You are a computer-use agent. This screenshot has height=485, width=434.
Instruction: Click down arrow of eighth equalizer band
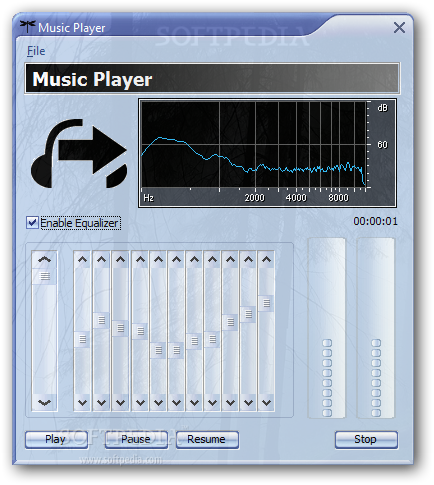coord(212,403)
